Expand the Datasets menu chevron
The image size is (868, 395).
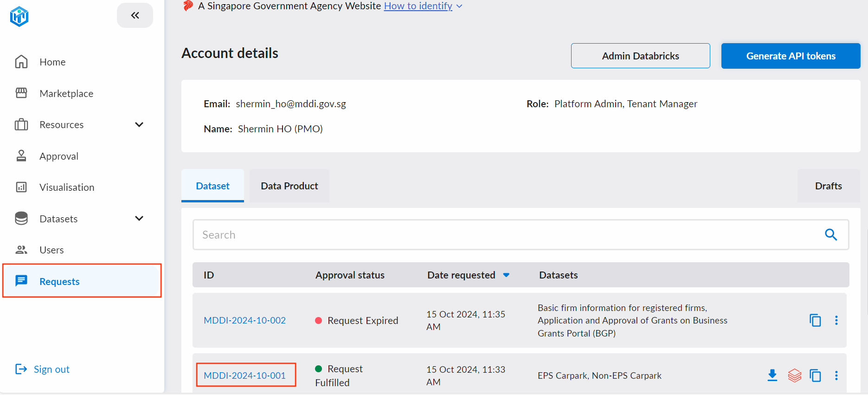coord(139,218)
